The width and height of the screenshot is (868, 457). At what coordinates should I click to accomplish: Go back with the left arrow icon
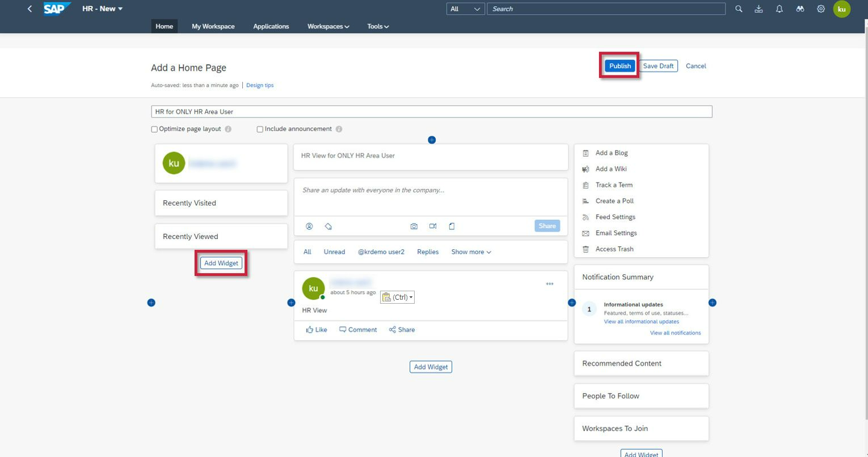click(30, 9)
